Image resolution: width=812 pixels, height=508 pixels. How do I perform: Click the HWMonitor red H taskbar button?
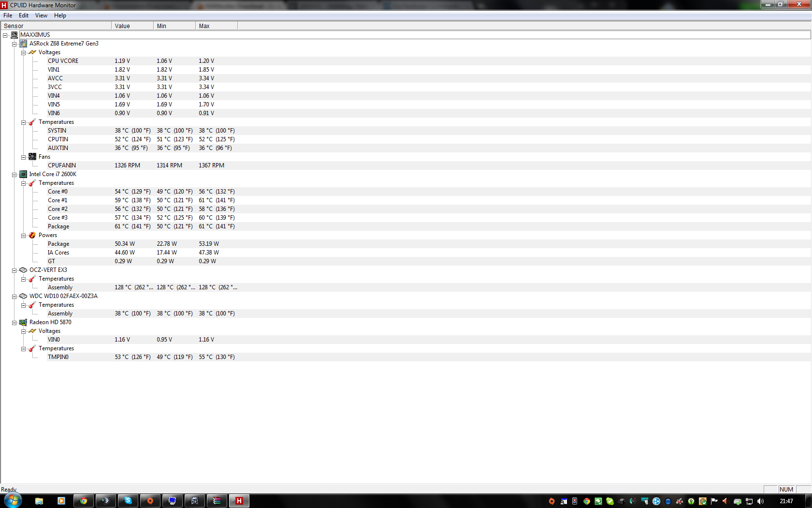tap(239, 501)
